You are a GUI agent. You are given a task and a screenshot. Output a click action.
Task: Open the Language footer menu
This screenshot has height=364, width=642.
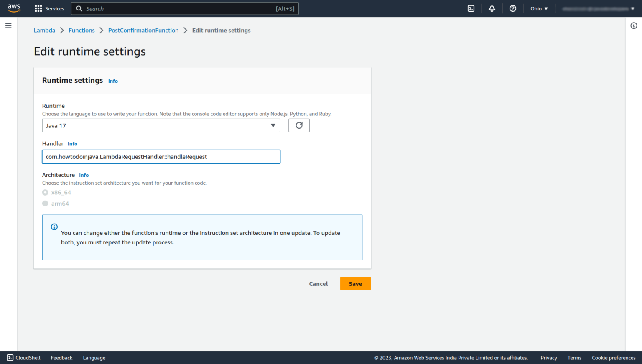94,358
